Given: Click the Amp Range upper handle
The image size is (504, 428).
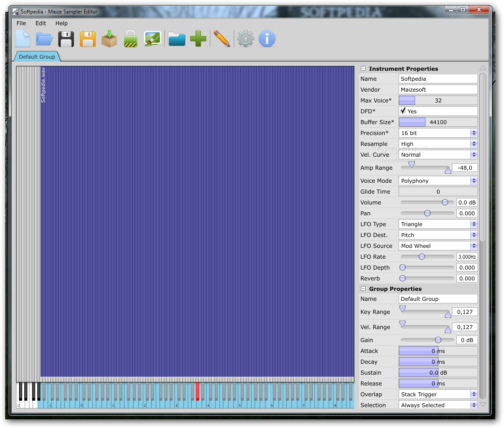Looking at the screenshot, I should [x=448, y=170].
